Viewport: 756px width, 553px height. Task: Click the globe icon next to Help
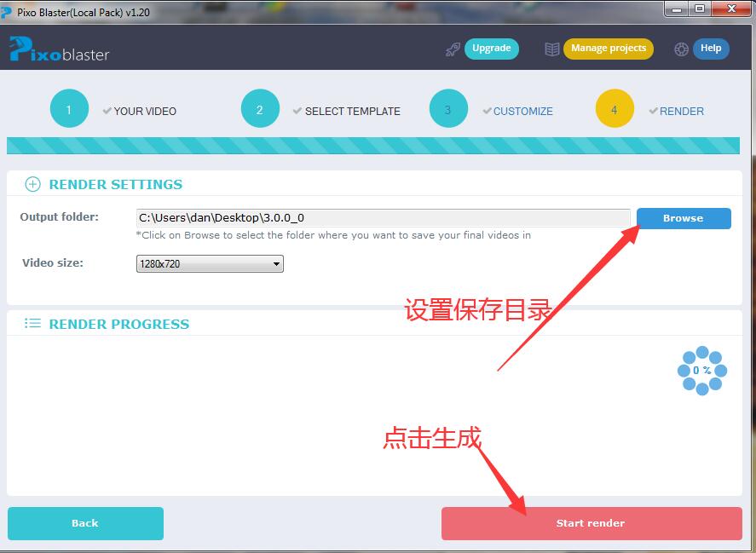[x=681, y=49]
